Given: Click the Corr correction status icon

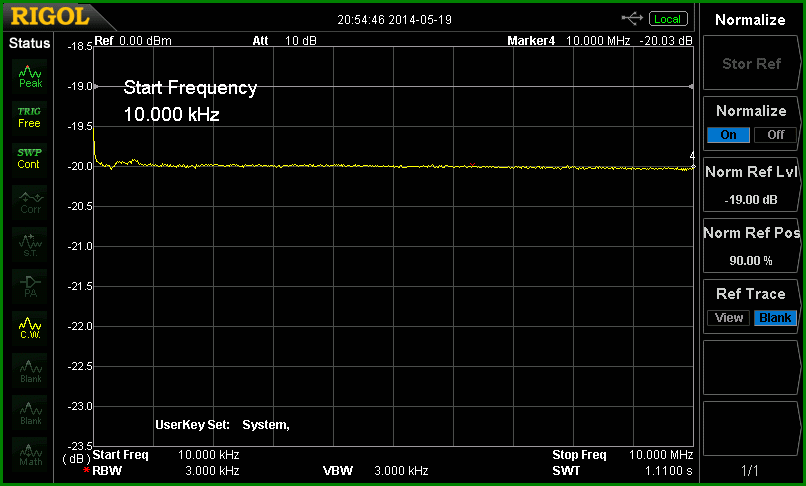Looking at the screenshot, I should (x=30, y=203).
